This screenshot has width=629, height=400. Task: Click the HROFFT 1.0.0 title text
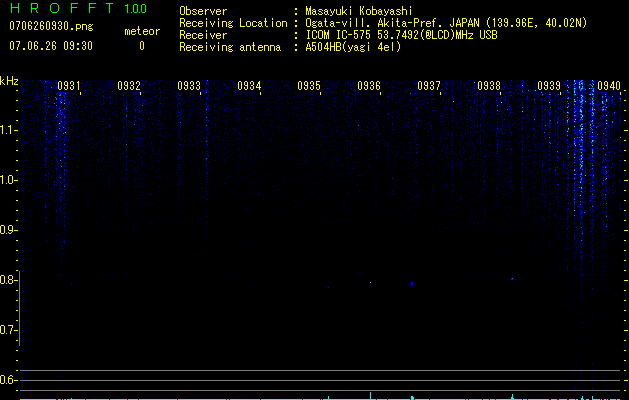[79, 8]
